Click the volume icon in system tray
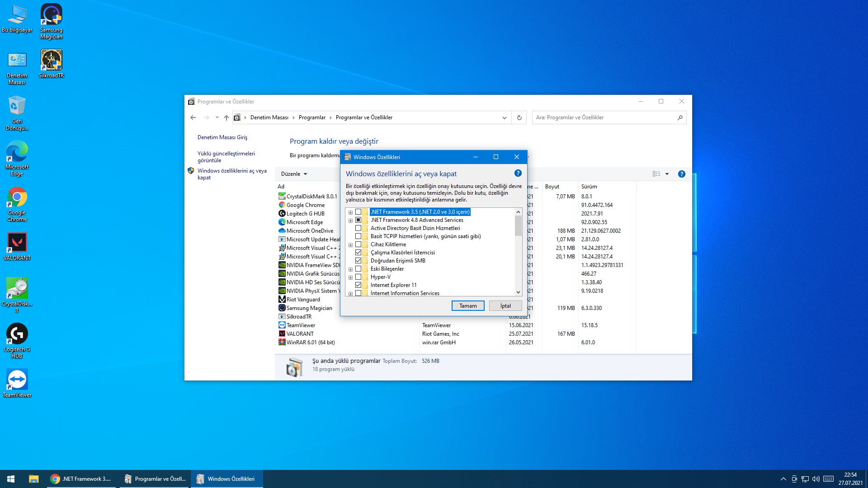 816,479
